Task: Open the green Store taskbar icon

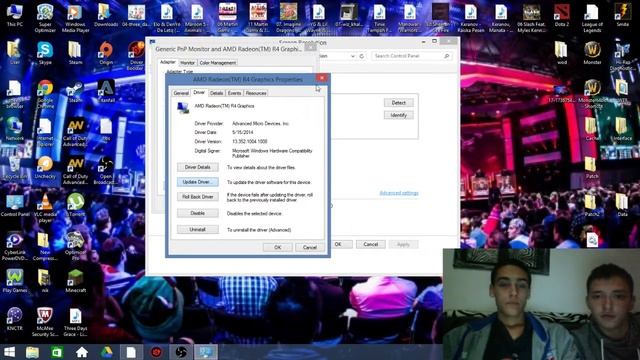Action: [x=57, y=352]
